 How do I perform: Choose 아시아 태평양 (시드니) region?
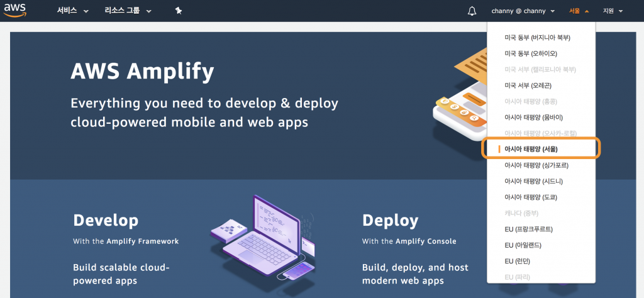click(x=533, y=181)
